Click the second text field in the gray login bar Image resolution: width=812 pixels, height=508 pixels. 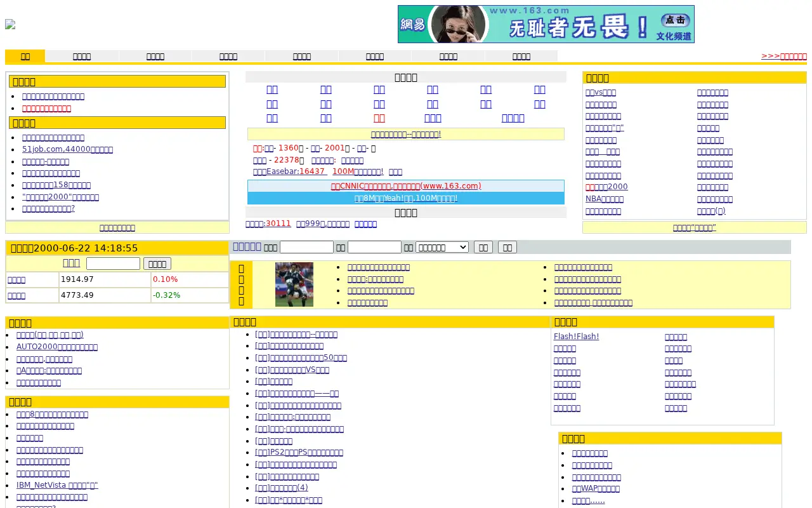pyautogui.click(x=374, y=247)
